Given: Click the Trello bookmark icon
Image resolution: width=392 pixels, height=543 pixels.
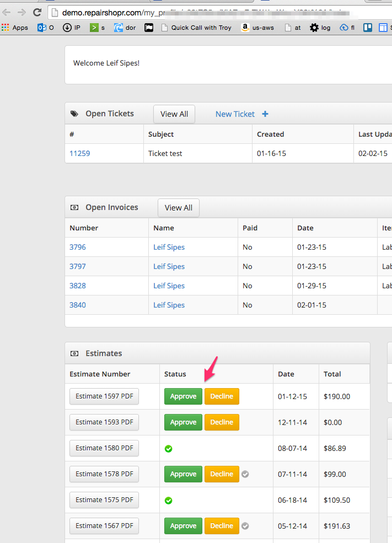Looking at the screenshot, I should (x=368, y=28).
